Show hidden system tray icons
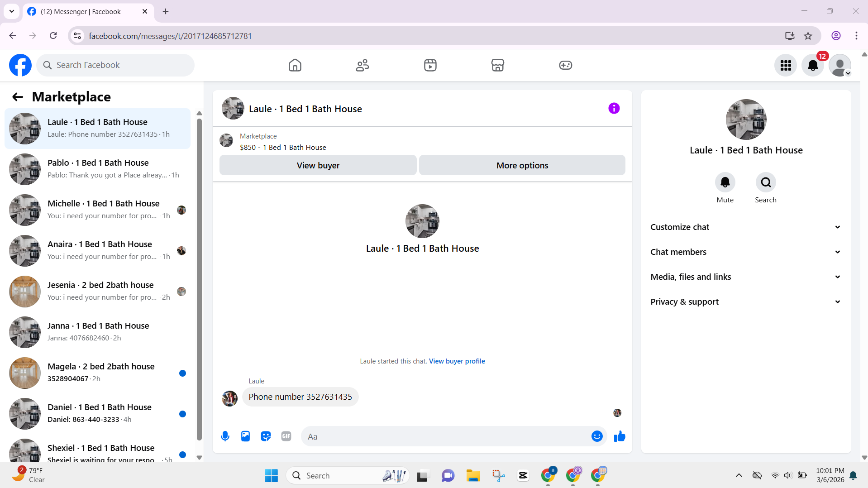 pos(739,475)
